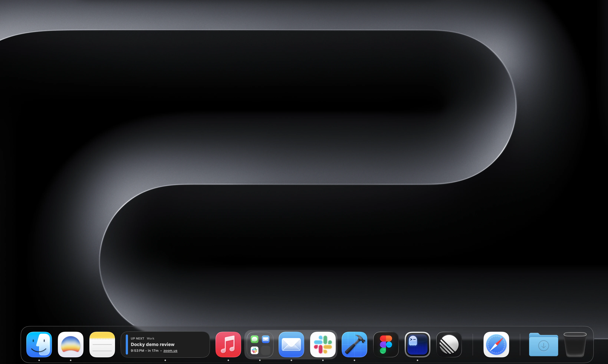Open Apple Music
This screenshot has width=608, height=364.
tap(228, 344)
